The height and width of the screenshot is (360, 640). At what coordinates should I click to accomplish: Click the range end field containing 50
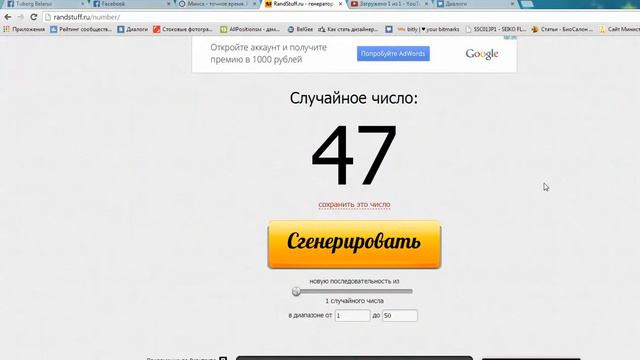tap(400, 316)
